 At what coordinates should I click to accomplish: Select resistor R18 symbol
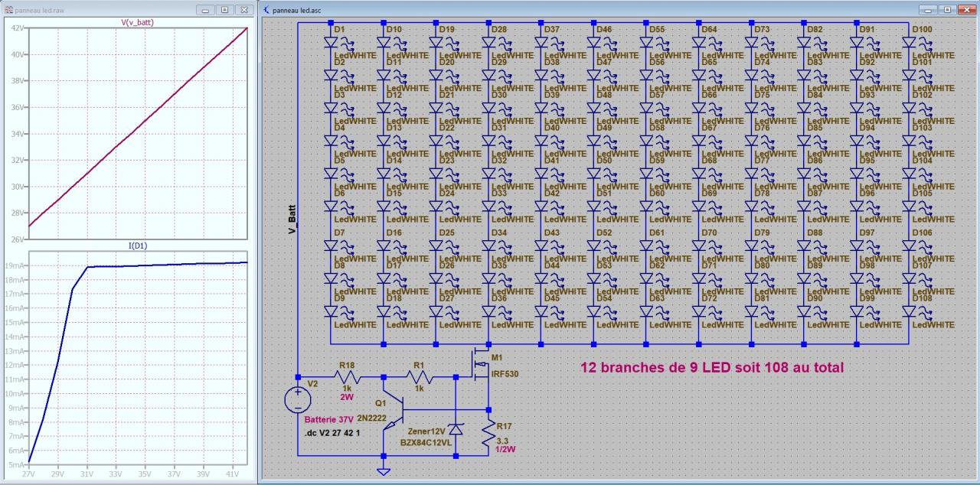[x=347, y=377]
